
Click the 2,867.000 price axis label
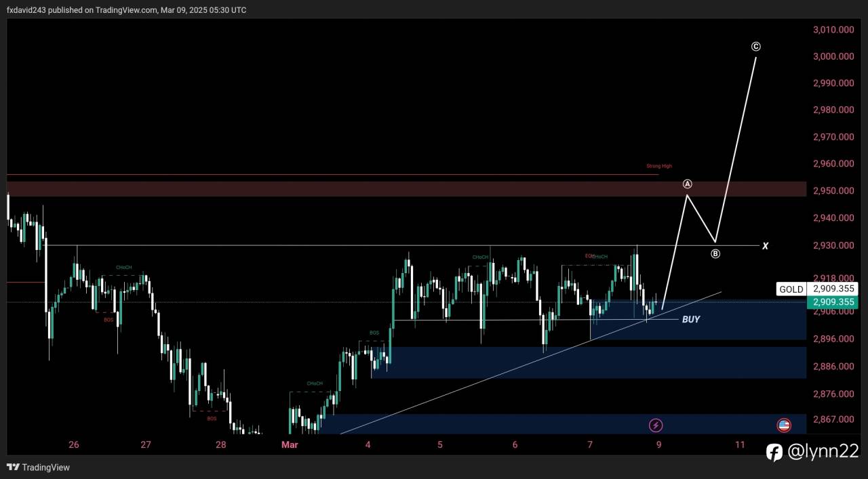pyautogui.click(x=833, y=419)
